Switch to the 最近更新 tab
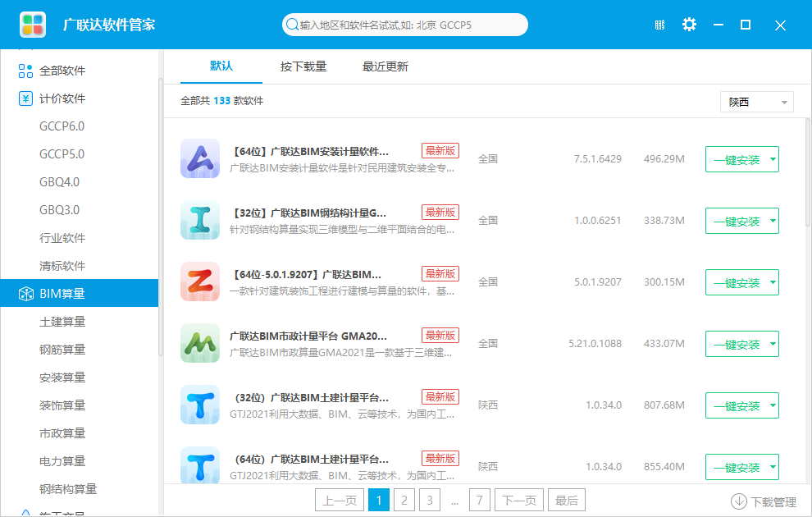 pyautogui.click(x=385, y=66)
